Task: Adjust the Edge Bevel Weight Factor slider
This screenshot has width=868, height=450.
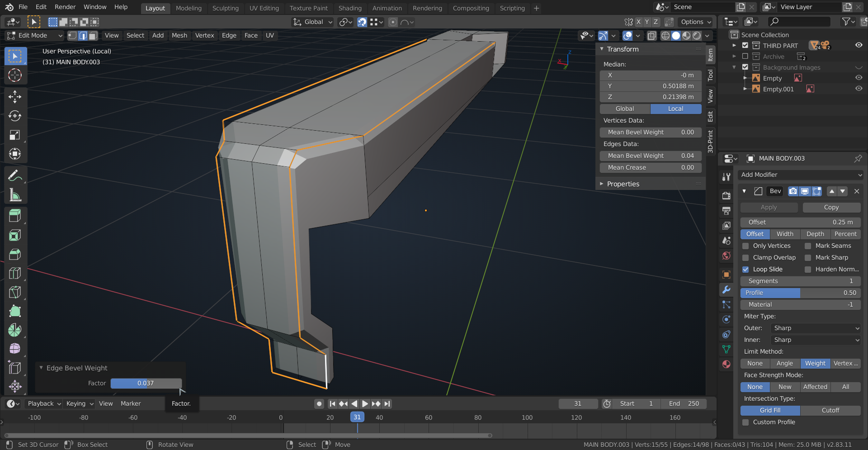Action: tap(146, 384)
